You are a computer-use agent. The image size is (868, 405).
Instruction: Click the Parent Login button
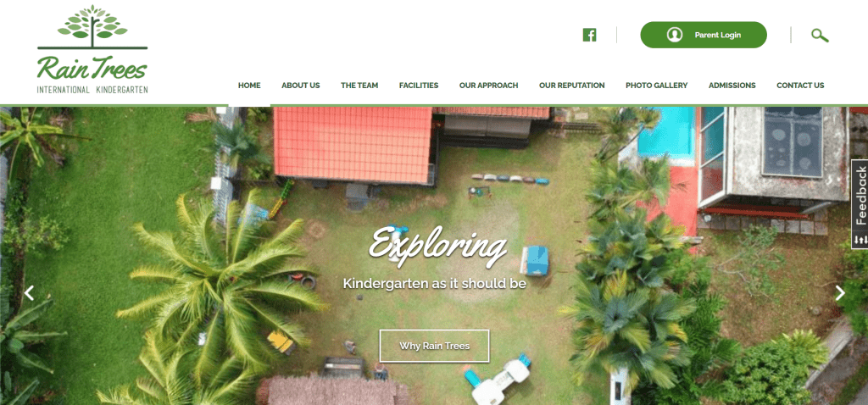click(x=704, y=35)
